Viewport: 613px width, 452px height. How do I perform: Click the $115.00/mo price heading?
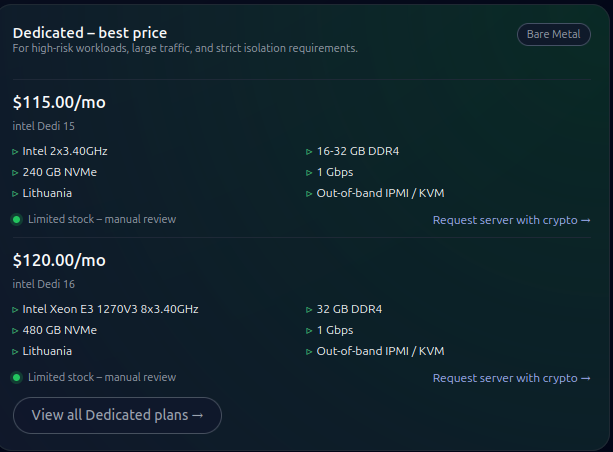59,102
